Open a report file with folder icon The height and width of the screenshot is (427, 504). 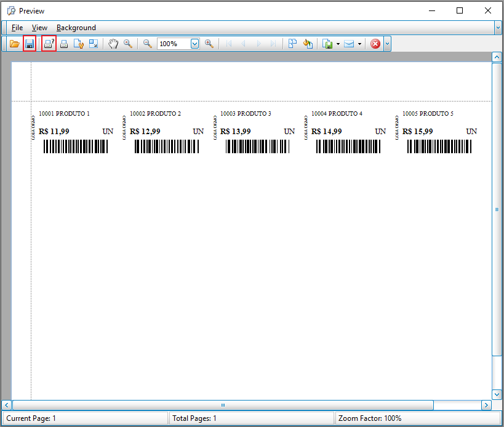14,44
